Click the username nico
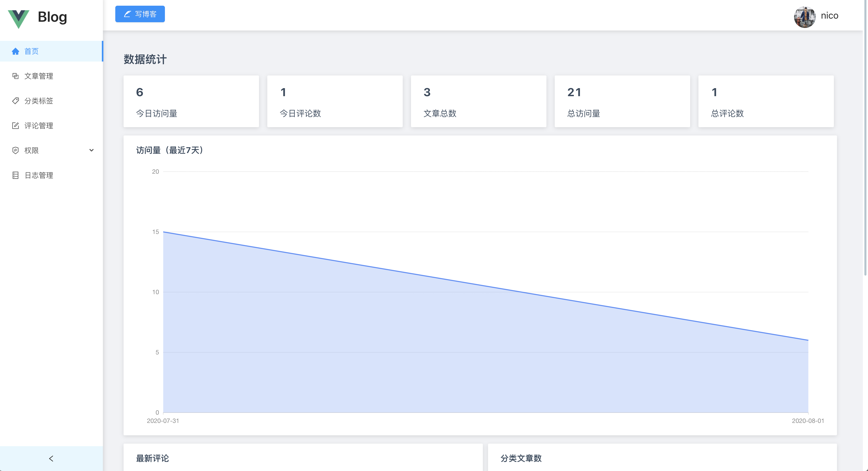 tap(829, 16)
